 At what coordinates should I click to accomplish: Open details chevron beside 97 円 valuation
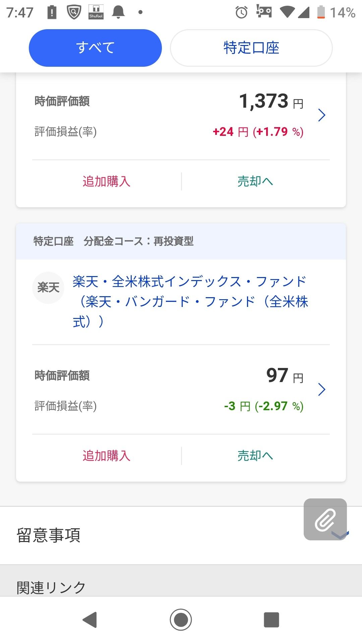(x=321, y=389)
